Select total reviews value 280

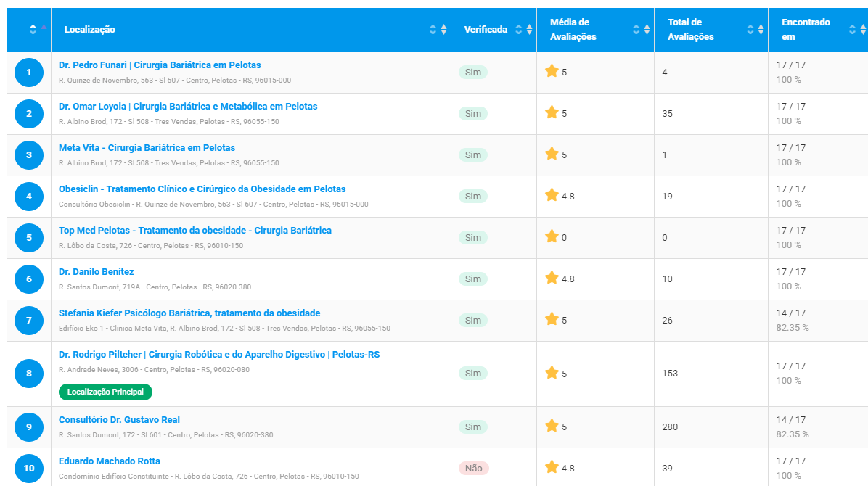(x=670, y=427)
